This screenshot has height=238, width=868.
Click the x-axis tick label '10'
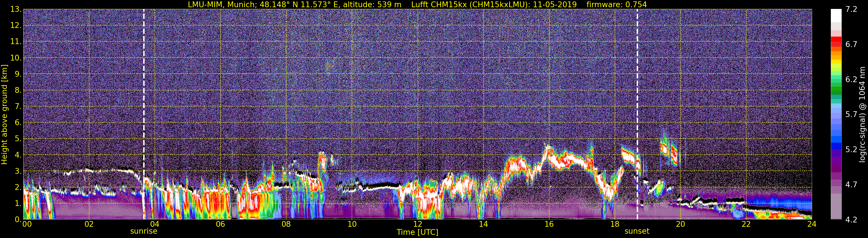tap(352, 224)
